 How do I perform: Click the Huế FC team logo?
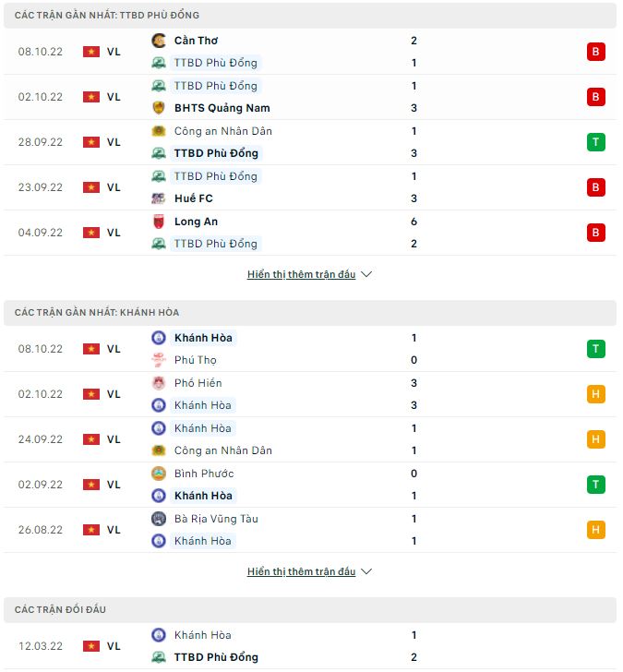159,198
